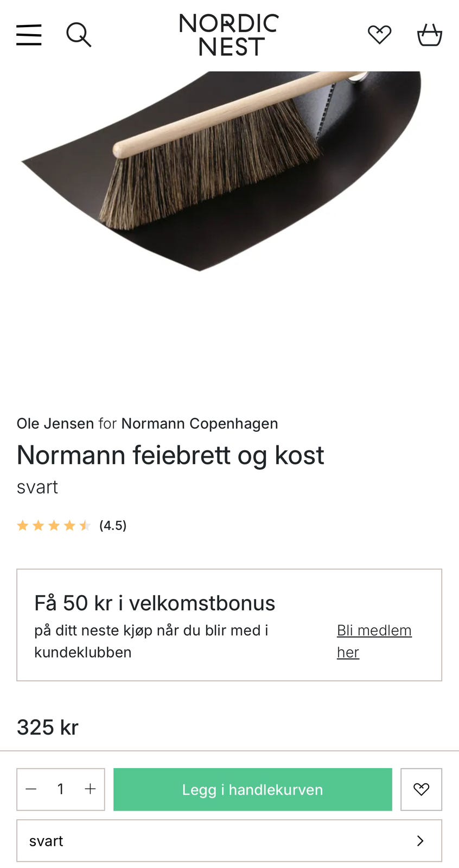459x868 pixels.
Task: Decrease quantity with the minus icon
Action: point(31,789)
